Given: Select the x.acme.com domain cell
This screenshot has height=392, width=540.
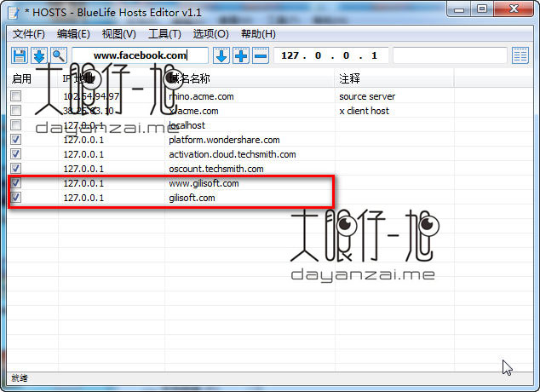Looking at the screenshot, I should [193, 111].
